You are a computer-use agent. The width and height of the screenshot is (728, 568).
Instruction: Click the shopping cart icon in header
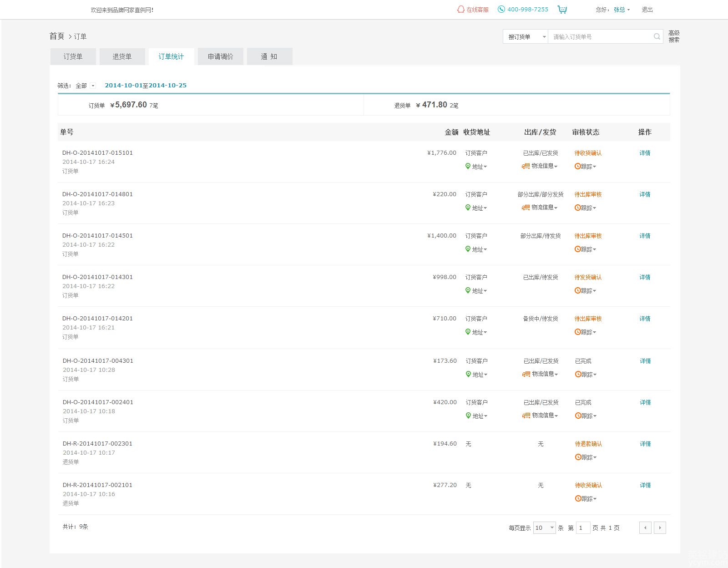point(562,10)
